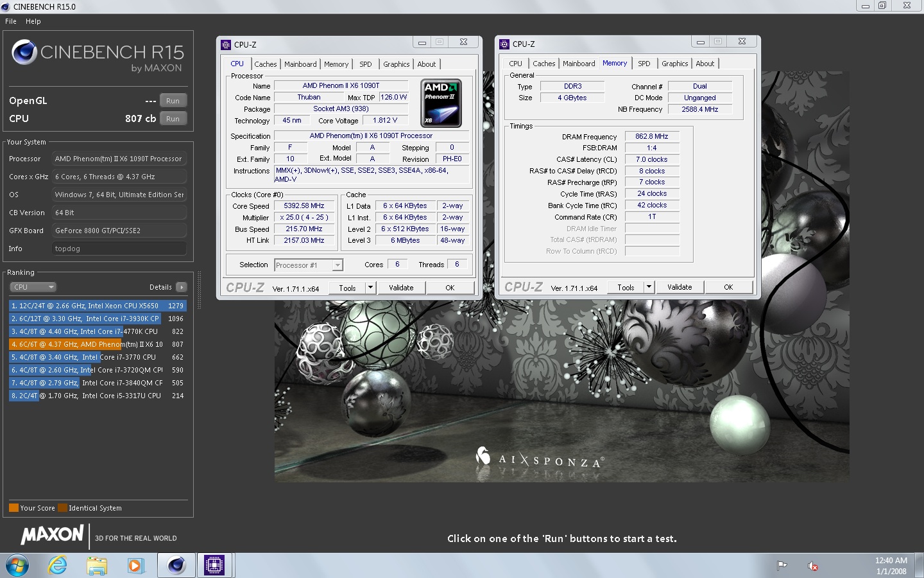
Task: Select ranking row Intel Xeon CPU X5650
Action: coord(98,306)
